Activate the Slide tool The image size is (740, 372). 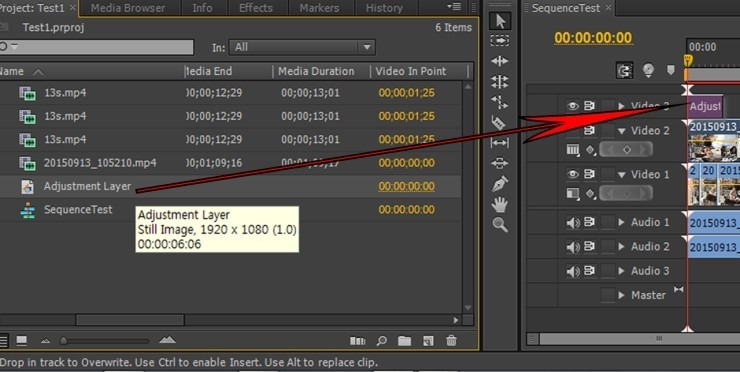coord(500,163)
